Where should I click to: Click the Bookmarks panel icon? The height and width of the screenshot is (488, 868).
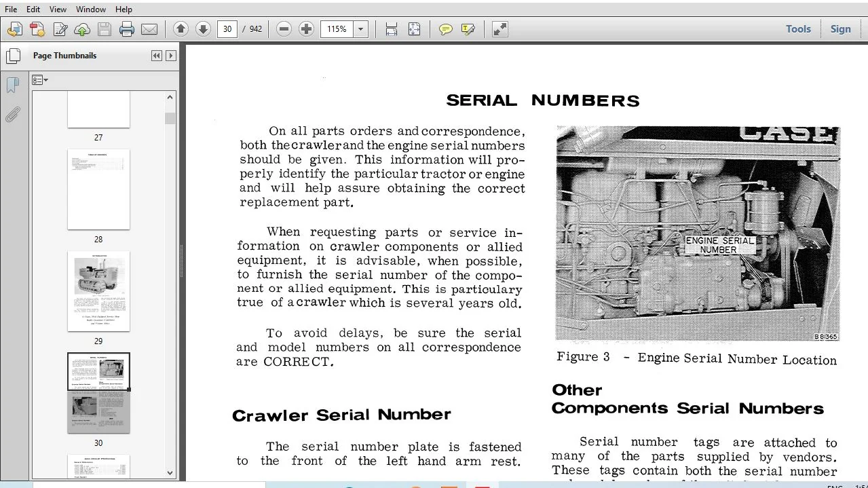pos(12,86)
